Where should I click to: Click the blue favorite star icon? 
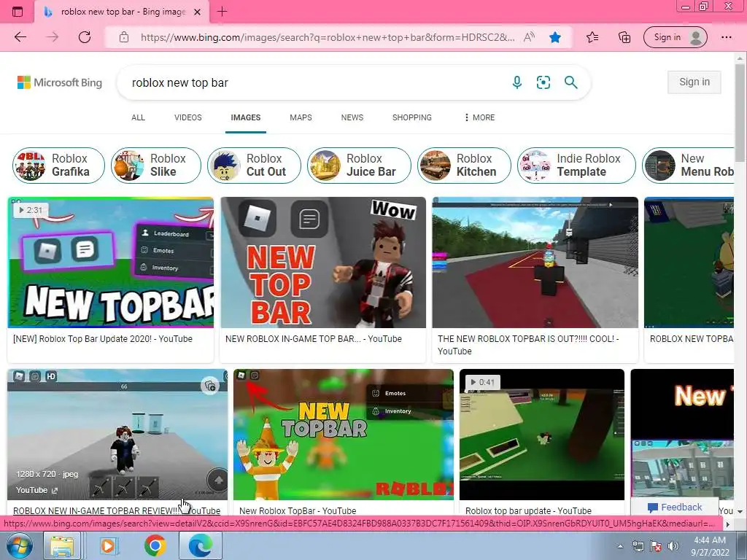pyautogui.click(x=555, y=37)
